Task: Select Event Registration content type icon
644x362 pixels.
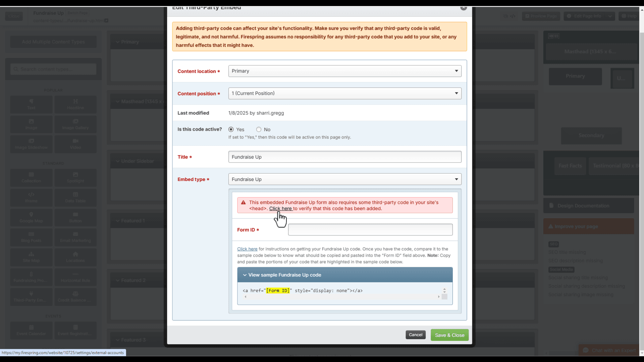Action: click(x=75, y=330)
